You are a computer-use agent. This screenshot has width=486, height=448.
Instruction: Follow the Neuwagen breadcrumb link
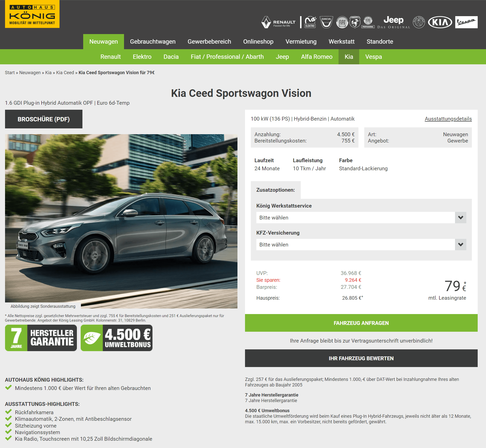point(30,73)
